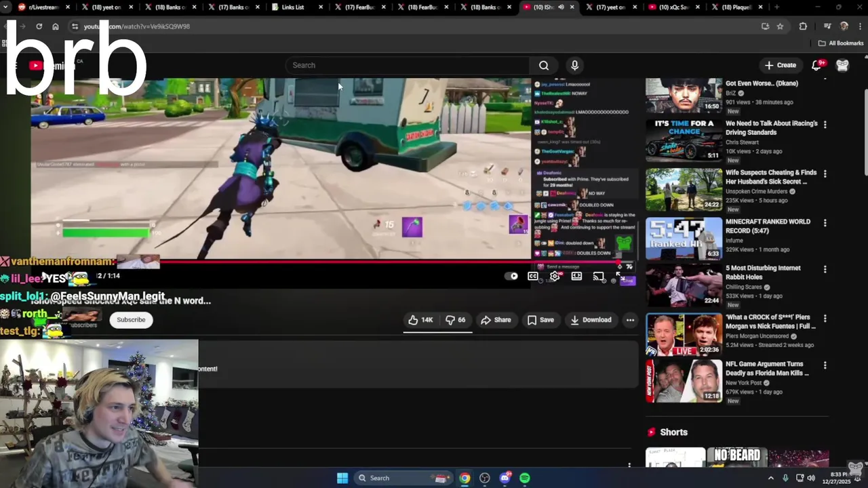The height and width of the screenshot is (488, 868).
Task: Switch to theater mode
Action: [x=576, y=276]
